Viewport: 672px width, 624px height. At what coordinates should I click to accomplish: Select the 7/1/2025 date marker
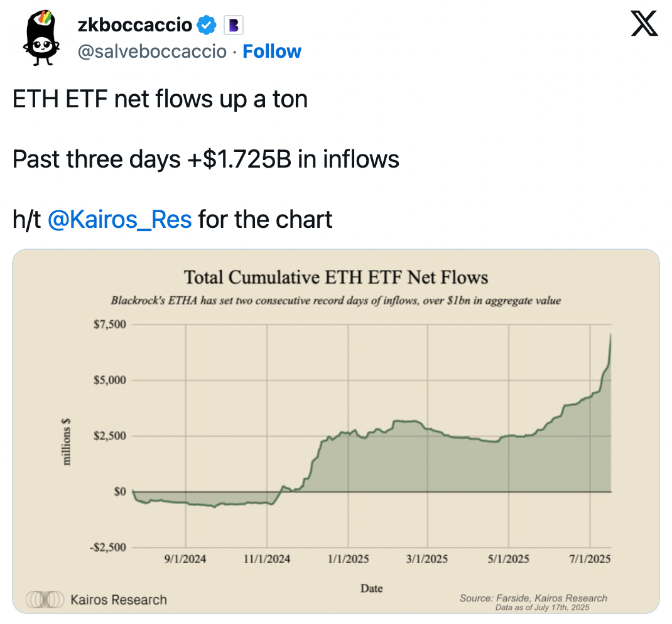pyautogui.click(x=590, y=559)
